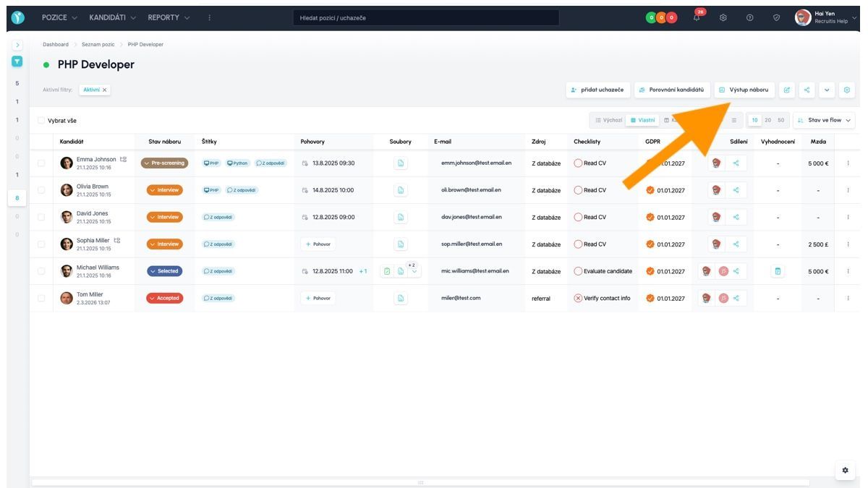Click the search field Hledat pozici / uchazeče
868x488 pixels.
(x=427, y=18)
